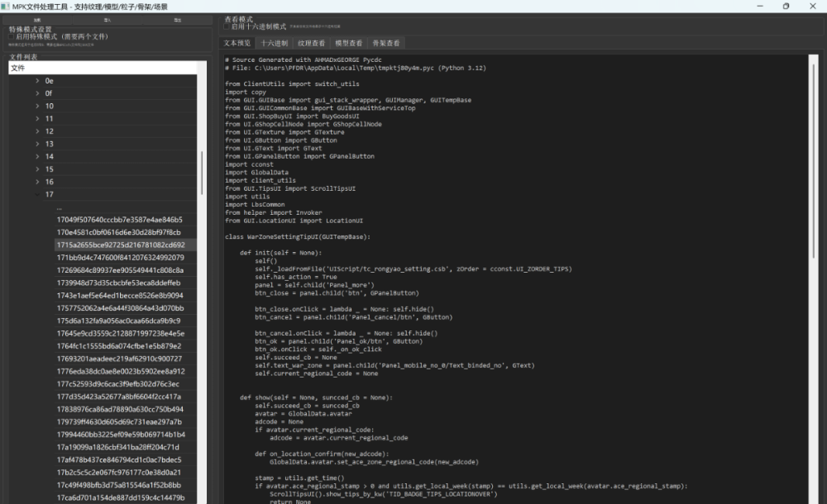Click the file list vertical scrollbar thumb

(x=202, y=173)
